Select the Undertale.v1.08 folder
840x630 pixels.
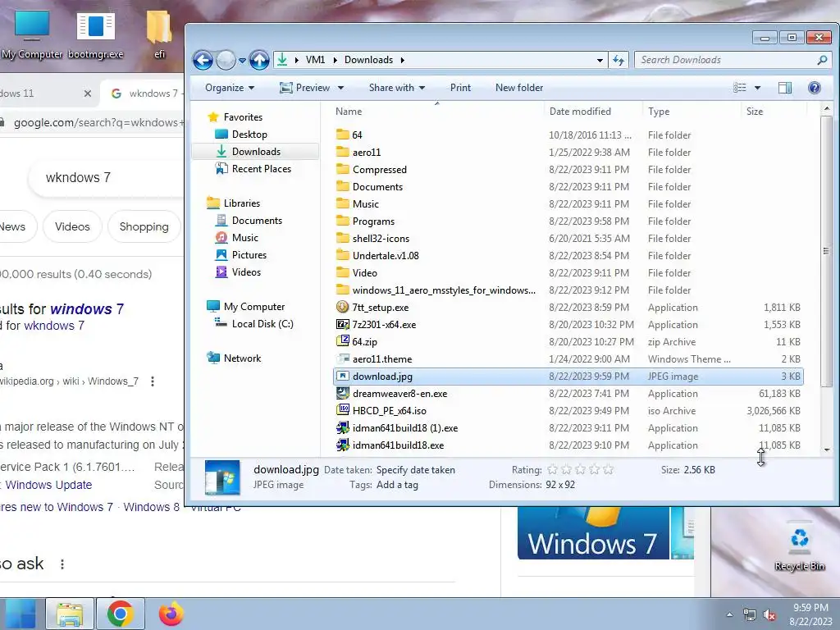tap(386, 256)
